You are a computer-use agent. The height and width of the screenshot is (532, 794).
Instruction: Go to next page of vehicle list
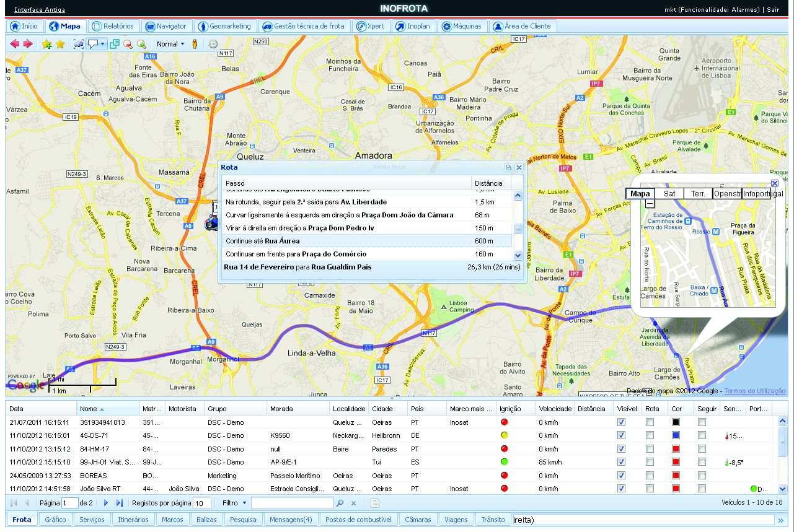(x=107, y=503)
